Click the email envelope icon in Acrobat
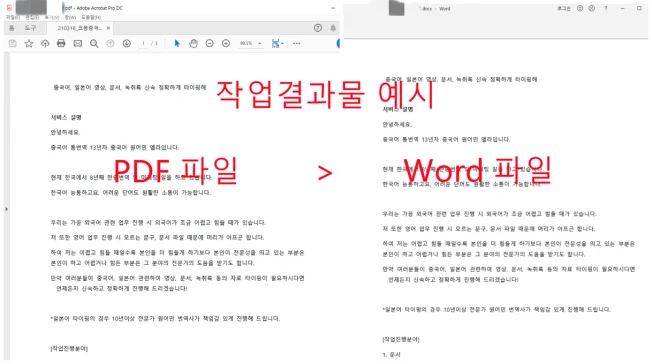This screenshot has height=364, width=652. tap(78, 43)
